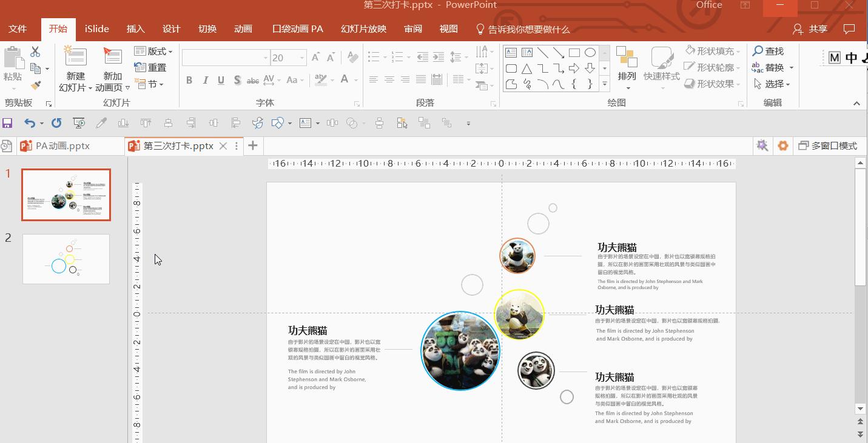The image size is (868, 443).
Task: Toggle underline text formatting
Action: pos(221,80)
